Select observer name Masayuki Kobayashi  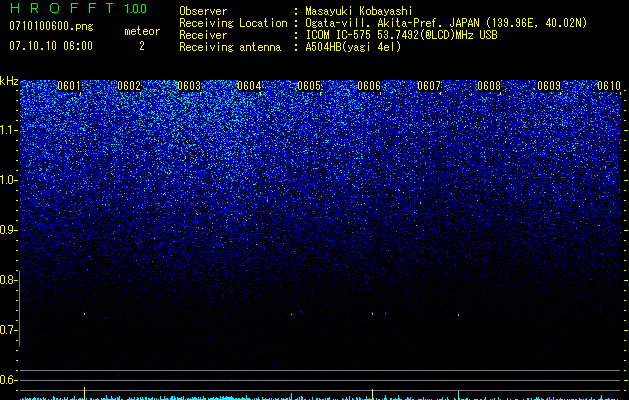[359, 11]
